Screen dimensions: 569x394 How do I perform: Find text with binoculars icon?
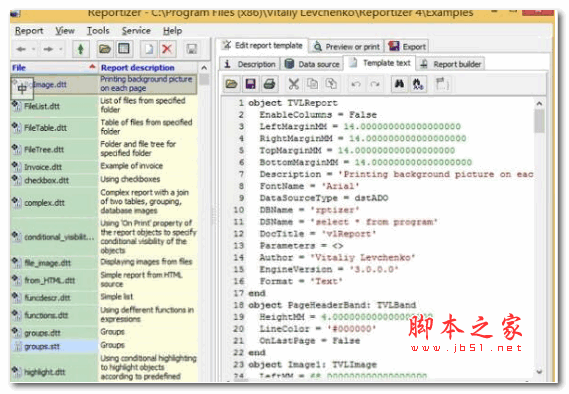399,84
